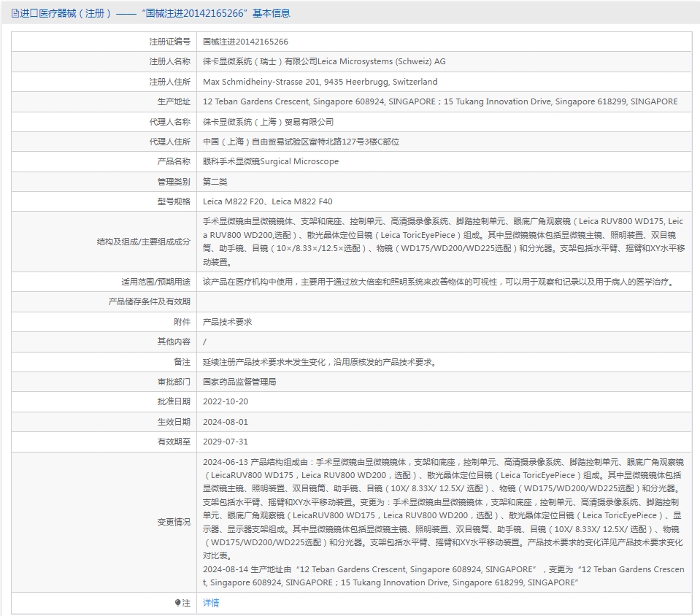Click the 备注 label
Screen dimensions: 700x616
(182, 362)
